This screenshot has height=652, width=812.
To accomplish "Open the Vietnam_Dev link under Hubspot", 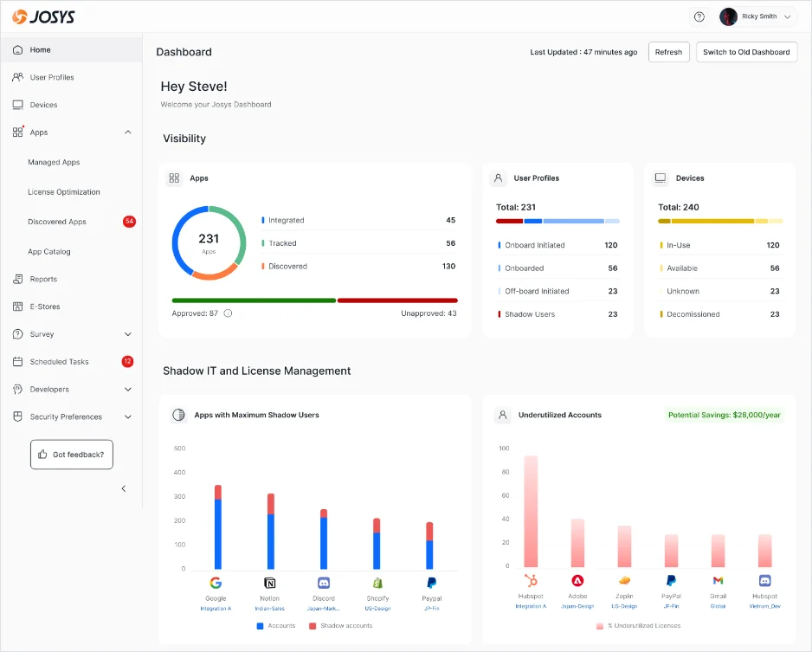I will tap(765, 606).
